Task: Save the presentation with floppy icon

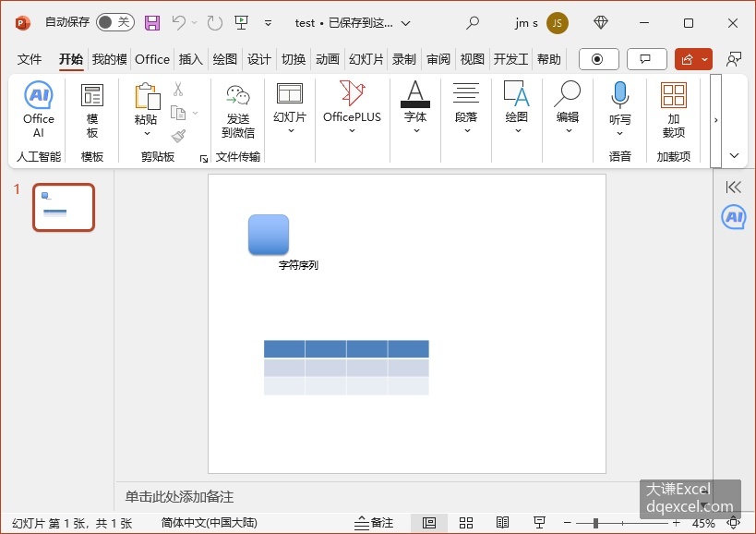Action: (x=152, y=23)
